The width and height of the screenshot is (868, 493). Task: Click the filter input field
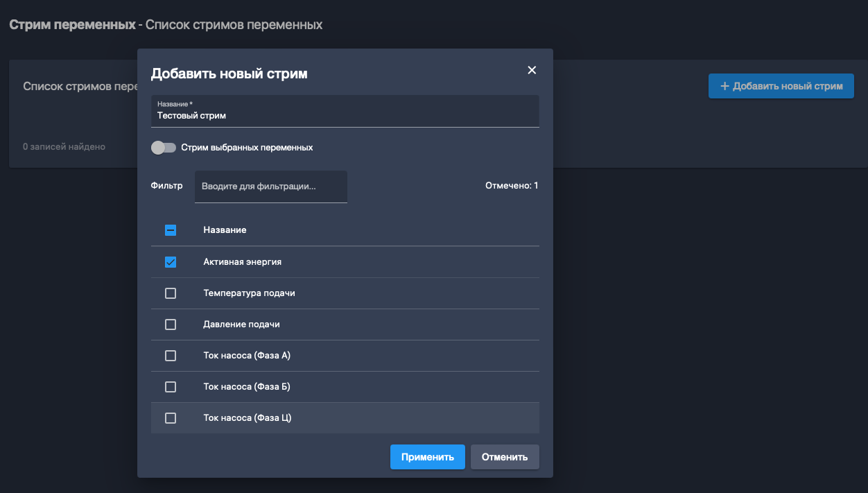(270, 187)
